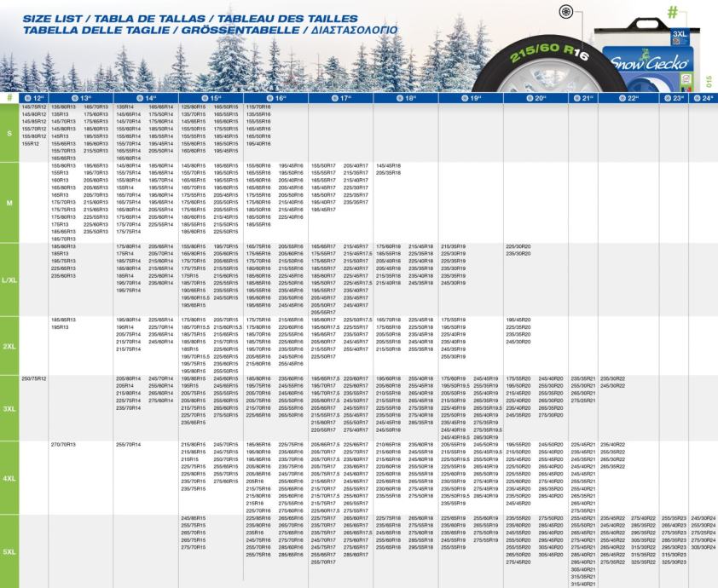Click the 21" wheel diameter column header

point(583,98)
